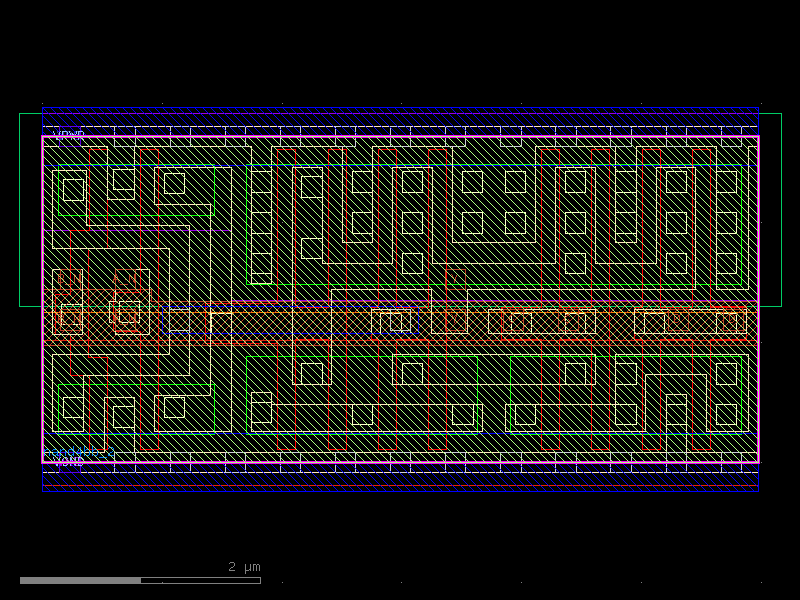800x600 pixels.
Task: Select the orange horizontal metal rail
Action: click(400, 313)
